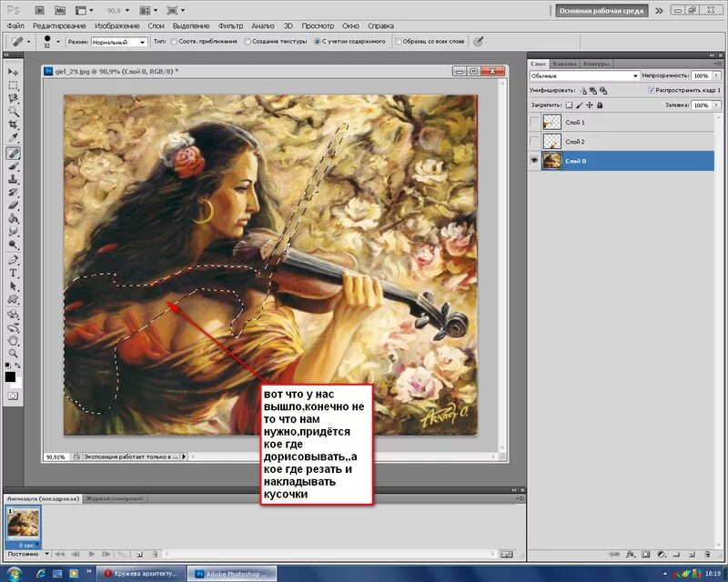
Task: Select the History Brush tool
Action: (13, 192)
